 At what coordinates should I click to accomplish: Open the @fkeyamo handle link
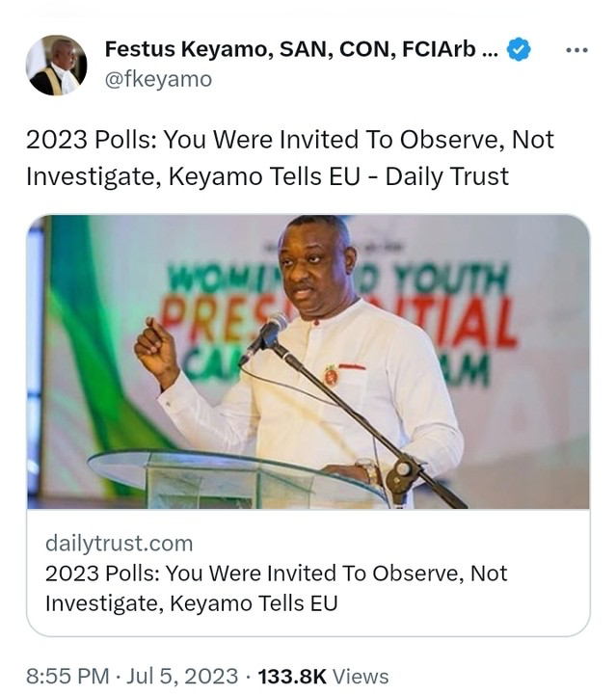157,79
